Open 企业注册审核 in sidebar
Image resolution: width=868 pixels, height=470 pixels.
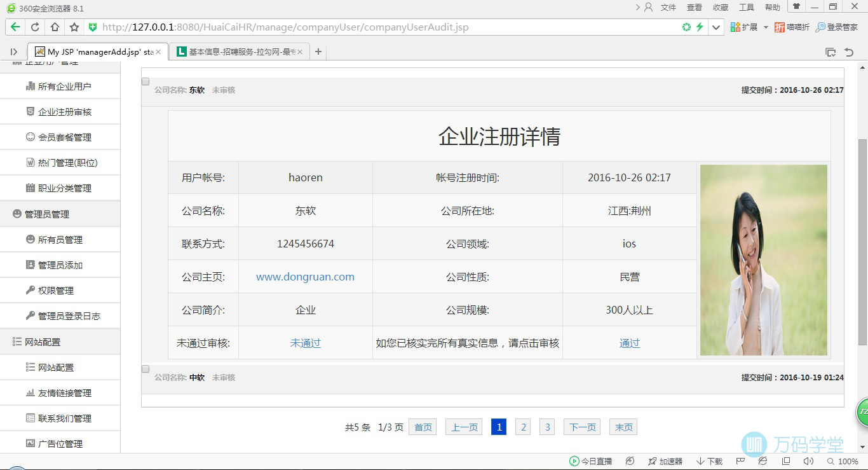[x=60, y=112]
